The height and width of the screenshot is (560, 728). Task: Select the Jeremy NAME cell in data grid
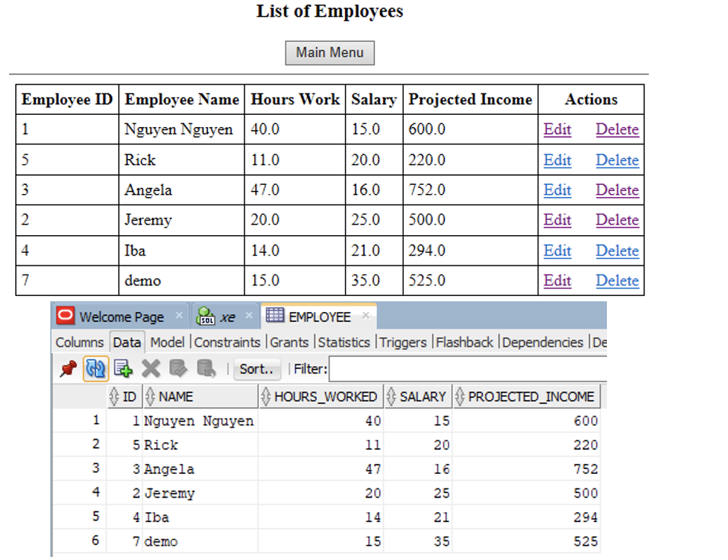[x=200, y=493]
